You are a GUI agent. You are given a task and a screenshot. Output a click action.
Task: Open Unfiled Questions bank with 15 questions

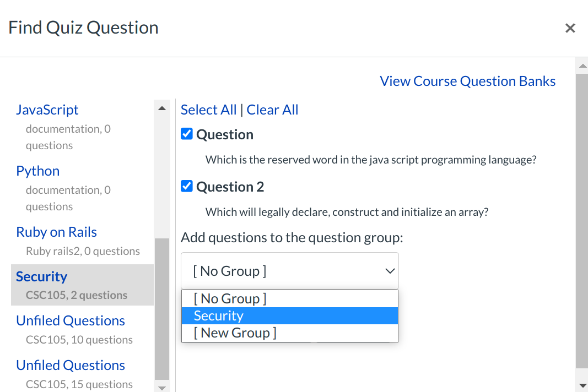point(71,365)
